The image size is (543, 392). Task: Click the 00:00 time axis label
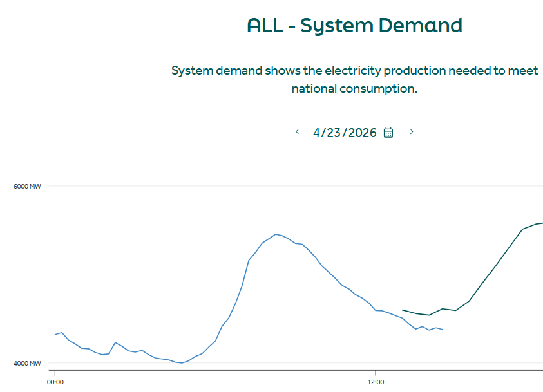point(55,382)
